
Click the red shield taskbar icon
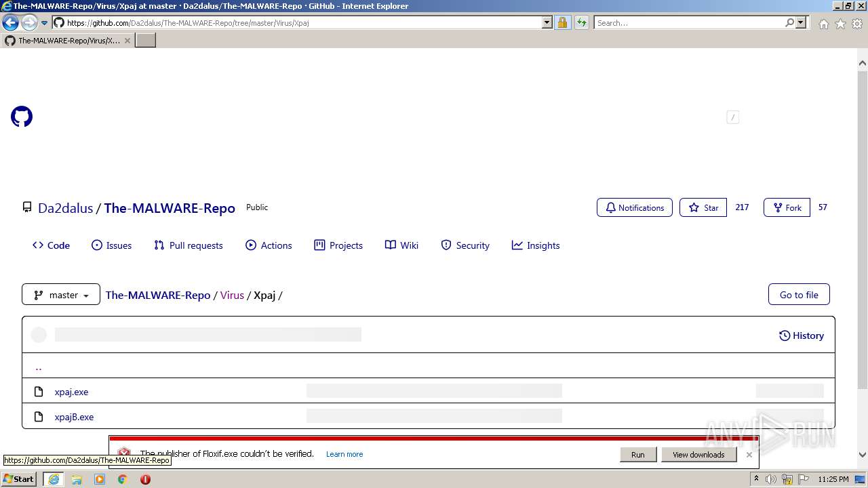coord(145,479)
